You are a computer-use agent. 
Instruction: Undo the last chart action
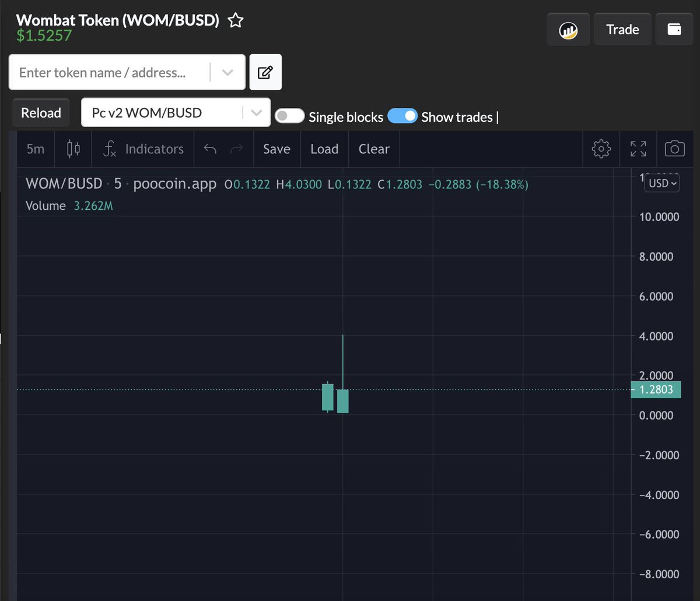coord(210,149)
